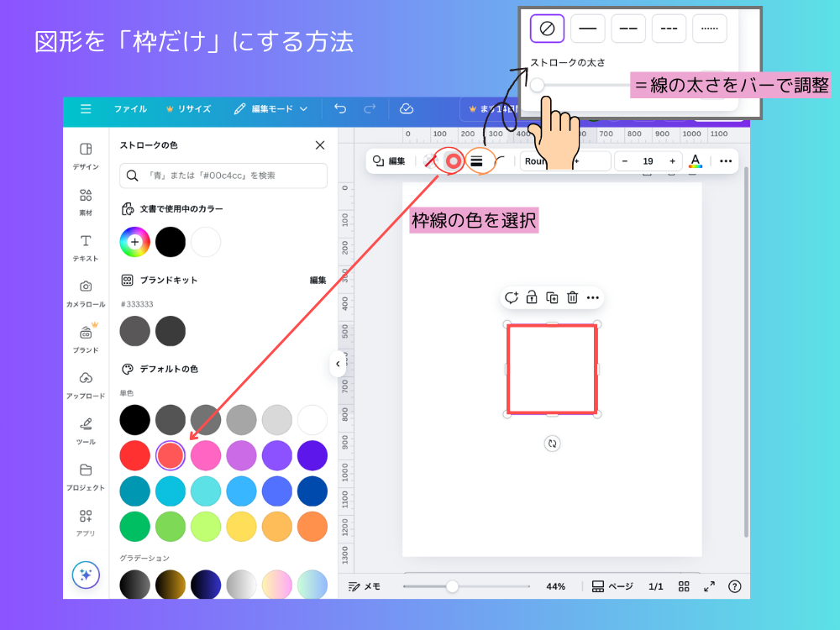Delete the selected square with trash icon
Viewport: 840px width, 630px height.
pos(572,297)
